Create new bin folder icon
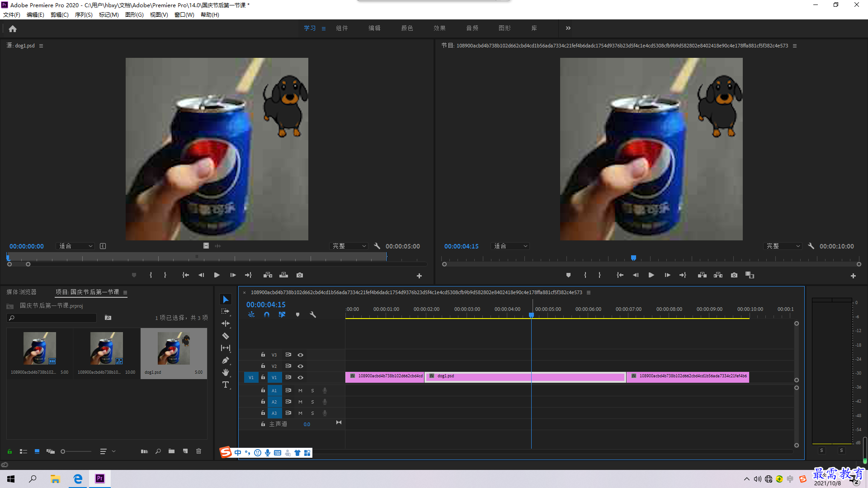 (171, 451)
